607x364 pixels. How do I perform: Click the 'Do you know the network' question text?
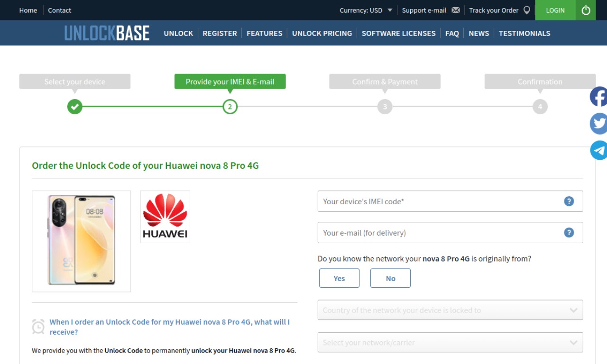tap(424, 259)
